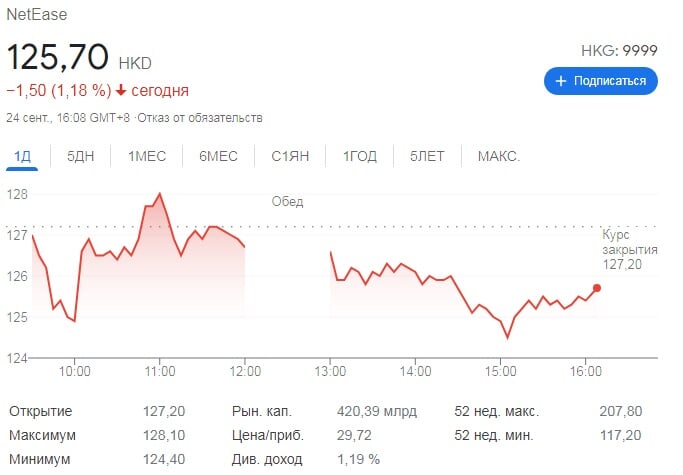Screen dimensions: 683x475
Task: Click the 125,70 HKD price value
Action: [x=79, y=57]
